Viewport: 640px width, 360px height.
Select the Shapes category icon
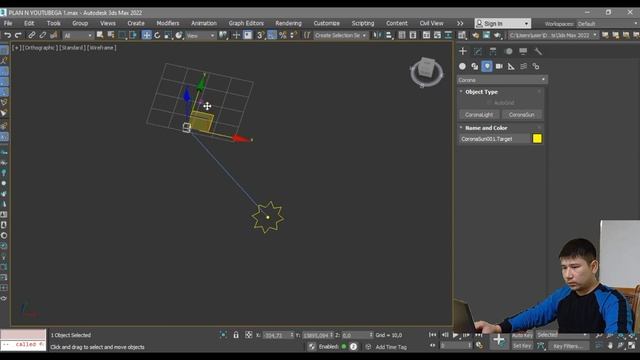[x=474, y=66]
